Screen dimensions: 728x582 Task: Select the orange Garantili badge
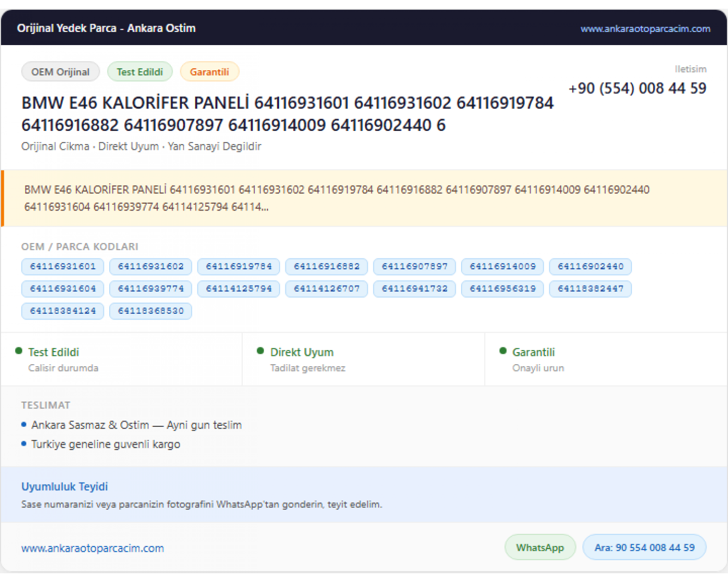pyautogui.click(x=209, y=72)
